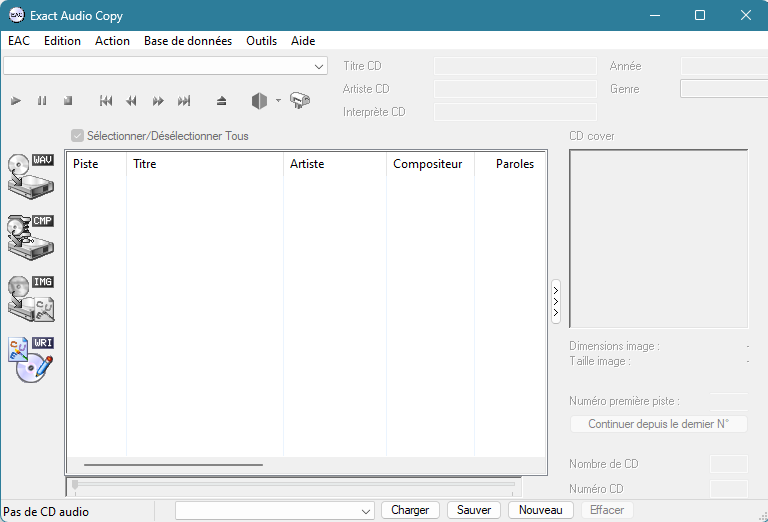Image resolution: width=768 pixels, height=522 pixels.
Task: Click the Titre column header
Action: (205, 164)
